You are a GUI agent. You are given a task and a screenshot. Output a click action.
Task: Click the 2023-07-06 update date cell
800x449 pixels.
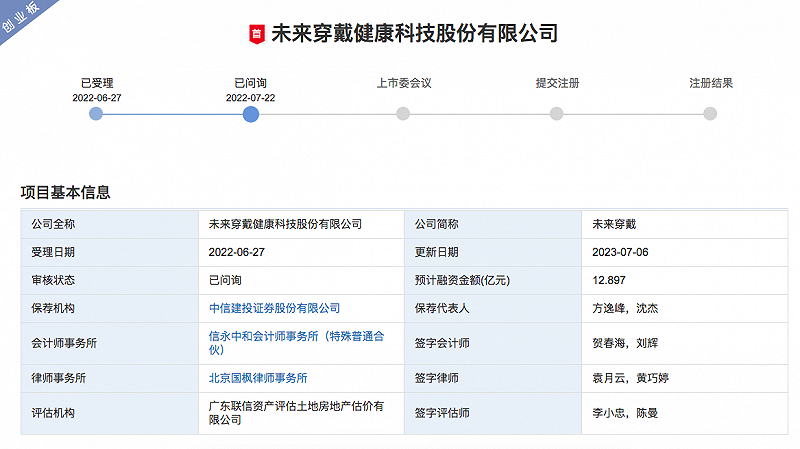620,252
